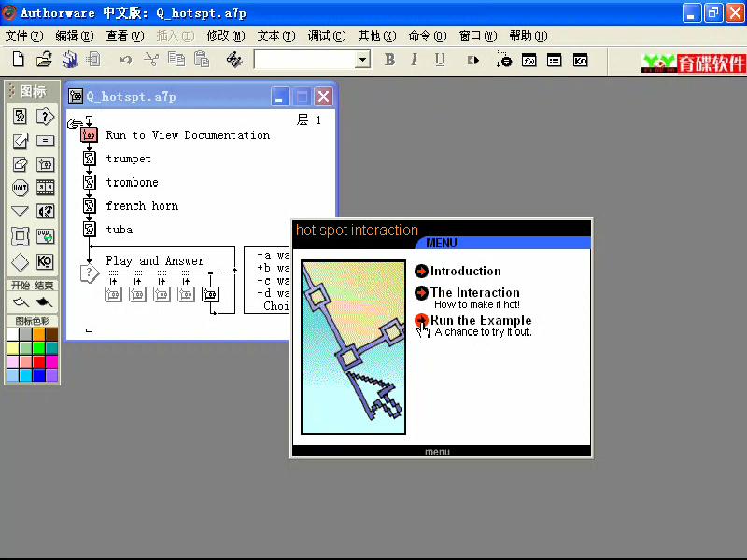Open the 调试(C) menu
The width and height of the screenshot is (747, 560).
pyautogui.click(x=327, y=35)
